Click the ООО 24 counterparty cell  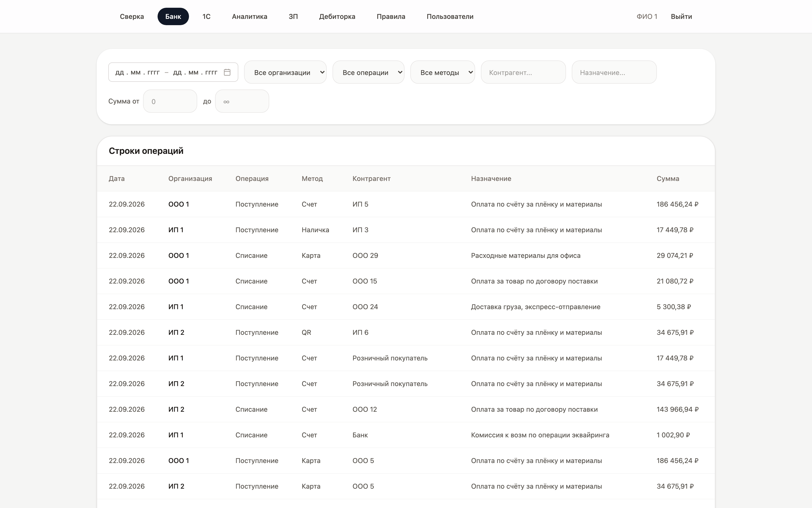(365, 307)
